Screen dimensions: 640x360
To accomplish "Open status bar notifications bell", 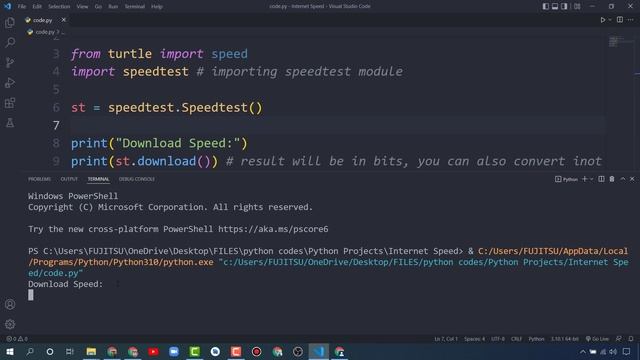I will coord(631,339).
